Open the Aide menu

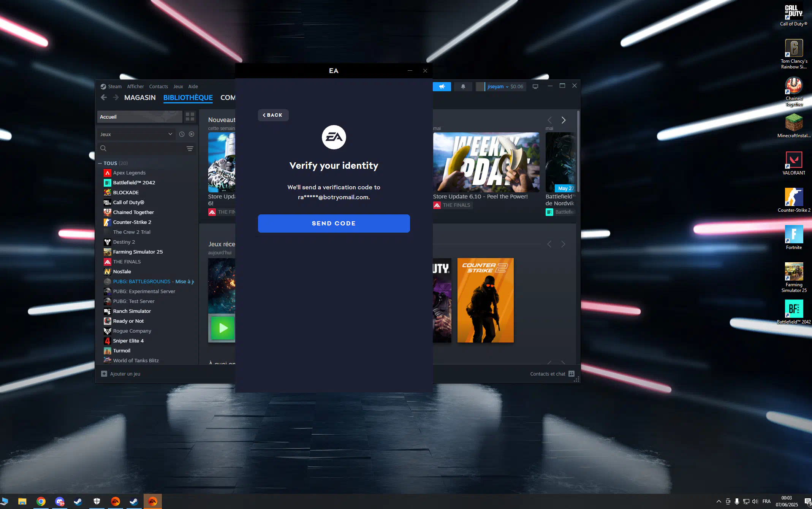(x=193, y=86)
